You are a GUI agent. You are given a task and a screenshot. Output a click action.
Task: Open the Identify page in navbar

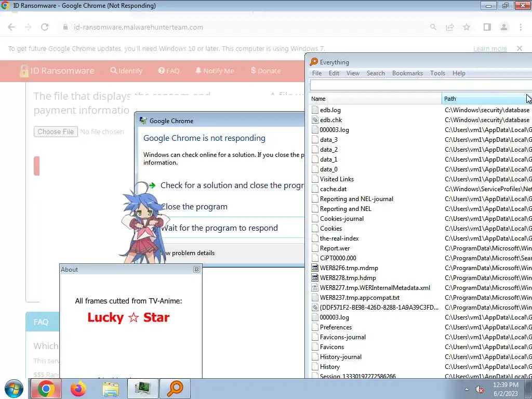click(x=126, y=71)
